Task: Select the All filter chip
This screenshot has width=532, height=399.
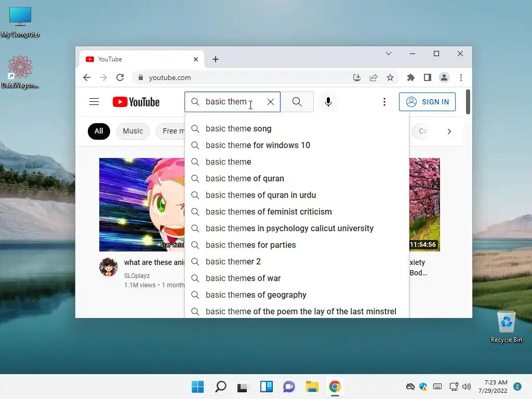Action: pyautogui.click(x=99, y=131)
